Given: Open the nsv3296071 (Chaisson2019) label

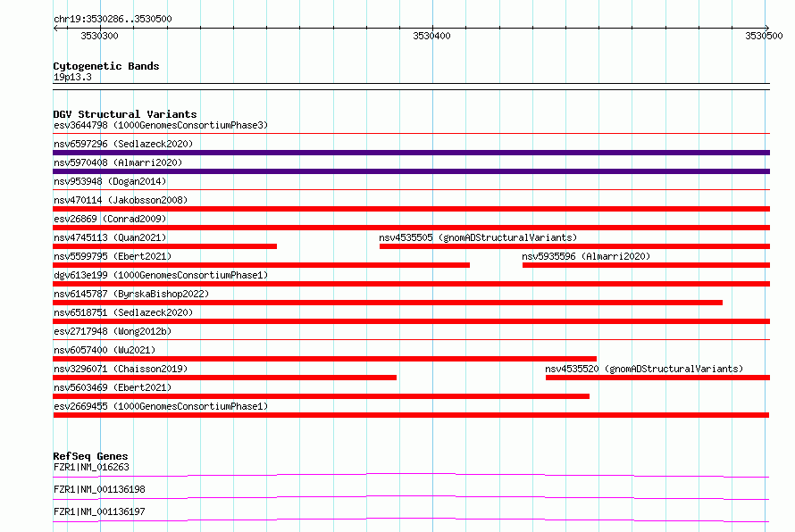Looking at the screenshot, I should (x=121, y=369).
